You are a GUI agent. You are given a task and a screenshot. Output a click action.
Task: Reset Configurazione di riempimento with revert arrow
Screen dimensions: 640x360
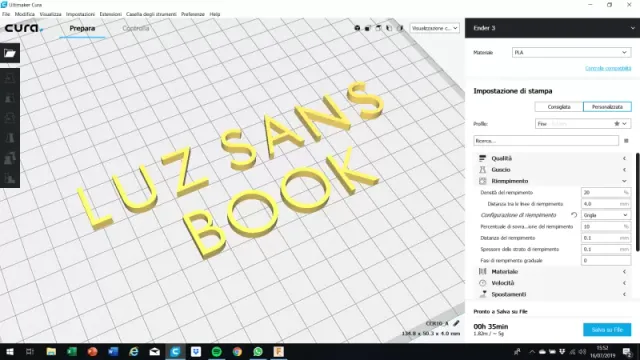(x=574, y=215)
